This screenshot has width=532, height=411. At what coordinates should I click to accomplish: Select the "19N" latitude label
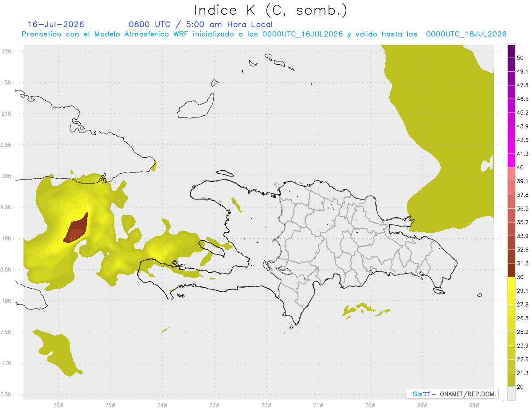point(8,239)
